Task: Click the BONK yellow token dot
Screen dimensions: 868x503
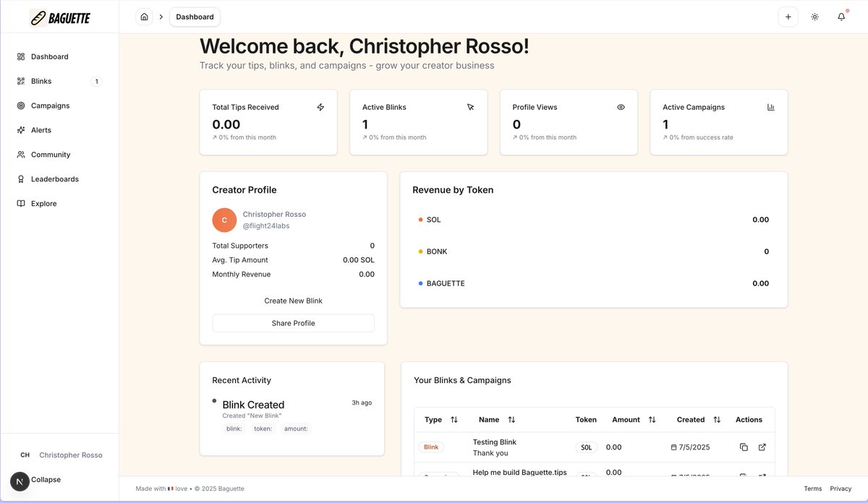Action: [x=420, y=252]
